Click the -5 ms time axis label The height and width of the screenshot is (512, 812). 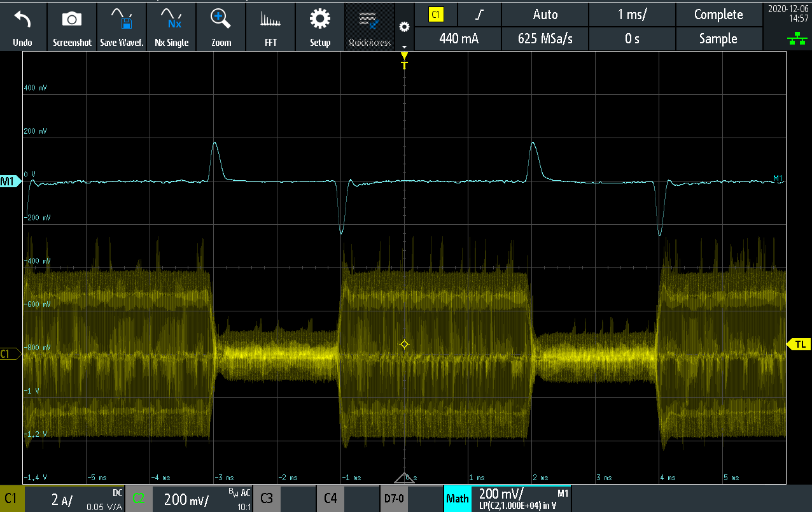(x=96, y=478)
